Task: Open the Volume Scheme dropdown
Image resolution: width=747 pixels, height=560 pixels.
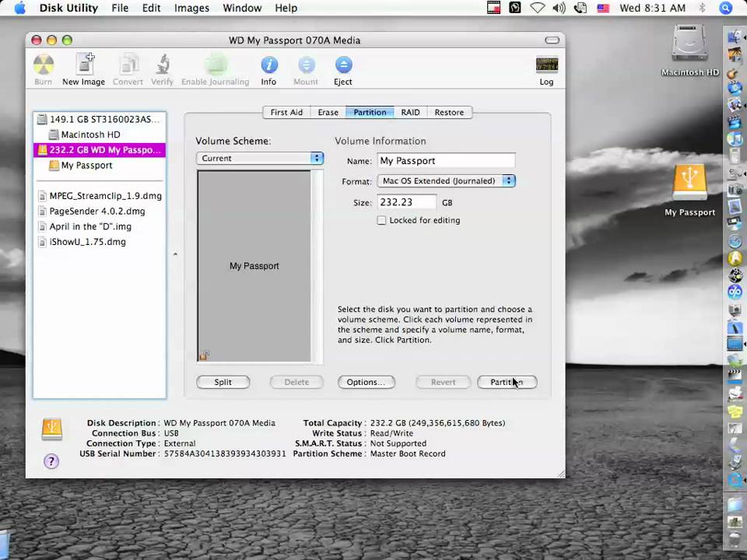Action: (x=260, y=158)
